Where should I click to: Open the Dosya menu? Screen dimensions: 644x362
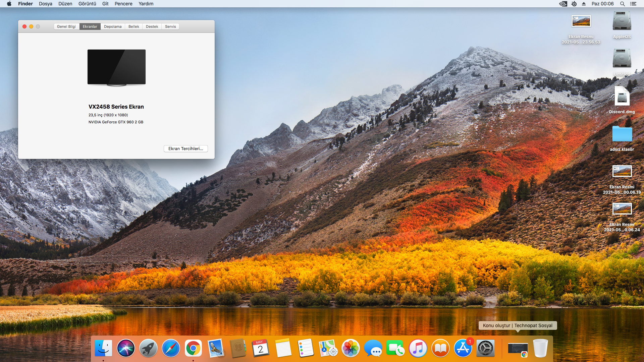pyautogui.click(x=46, y=4)
